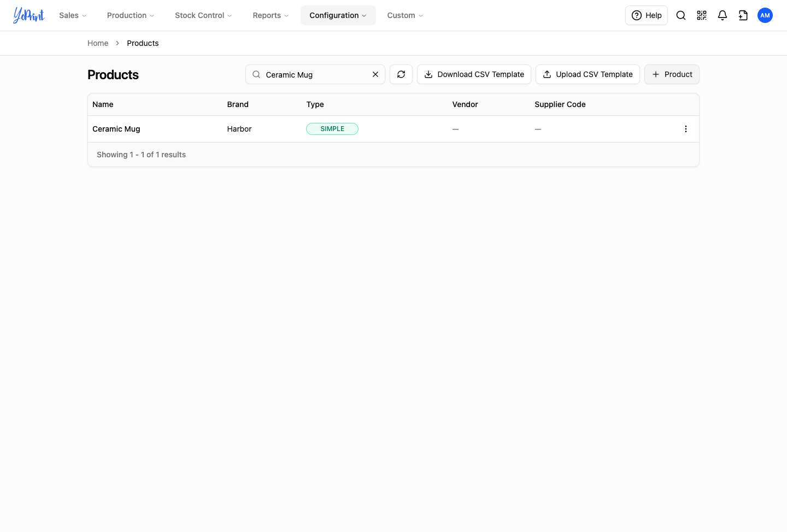Download the CSV template
The image size is (787, 532).
click(x=474, y=74)
